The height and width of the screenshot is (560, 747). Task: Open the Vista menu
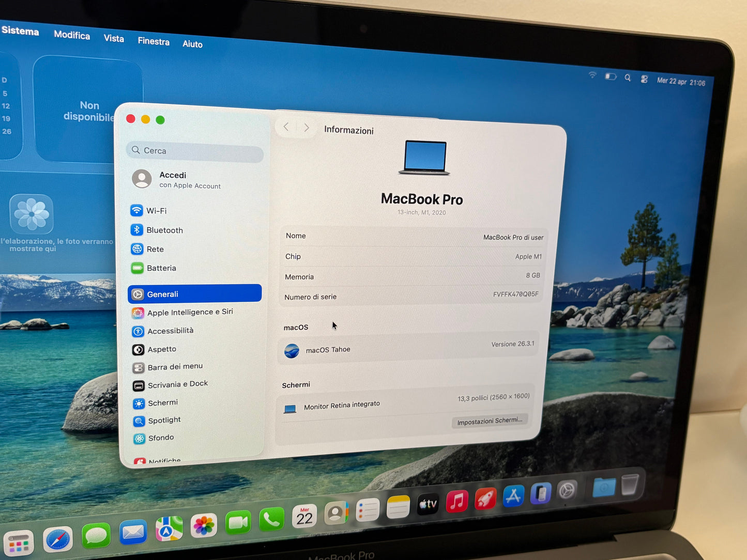pos(114,39)
